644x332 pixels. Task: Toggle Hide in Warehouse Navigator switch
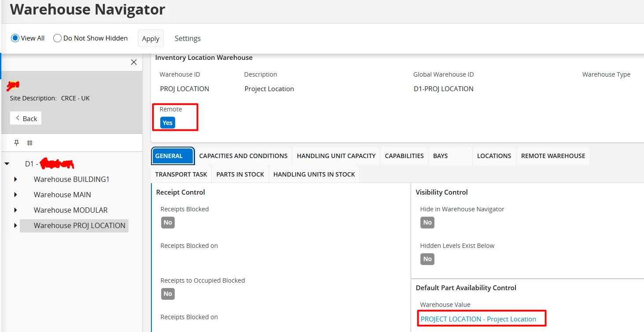[427, 223]
